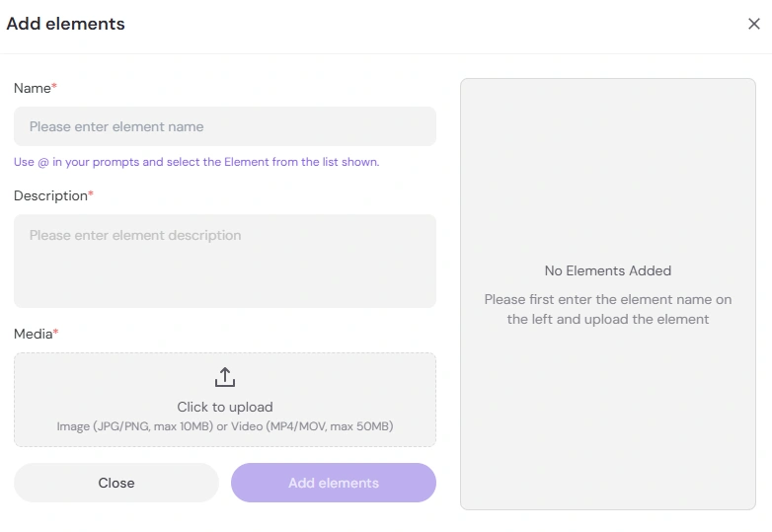Viewport: 772px width, 532px height.
Task: Click the red asterisk beside Description
Action: click(x=92, y=194)
